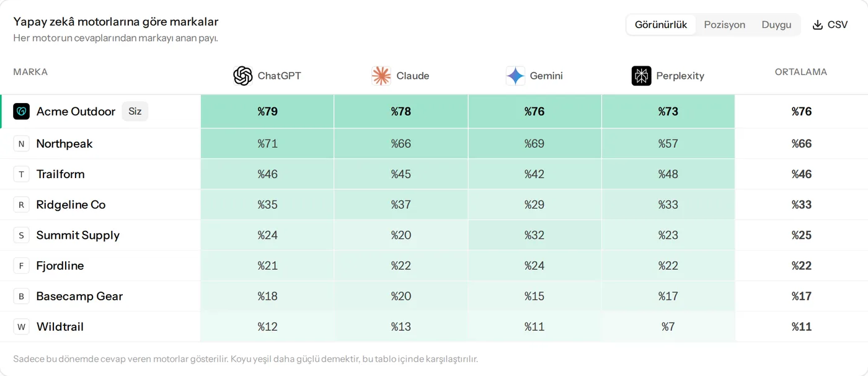Viewport: 868px width, 376px height.
Task: Switch to the Görünürlük view
Action: 661,25
